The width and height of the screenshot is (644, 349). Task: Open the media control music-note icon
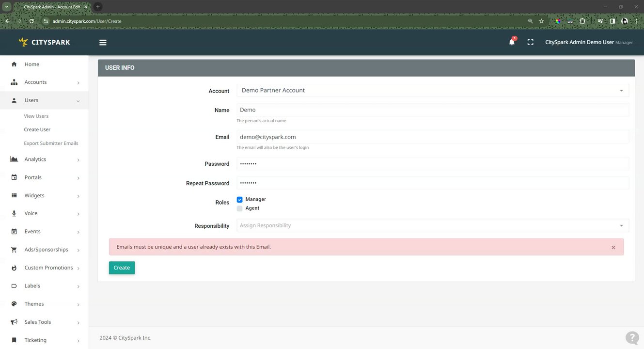[x=600, y=21]
